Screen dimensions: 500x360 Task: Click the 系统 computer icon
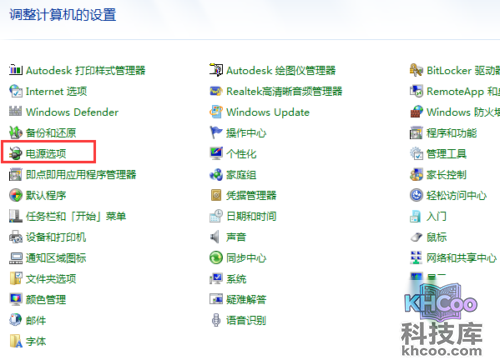pos(216,279)
